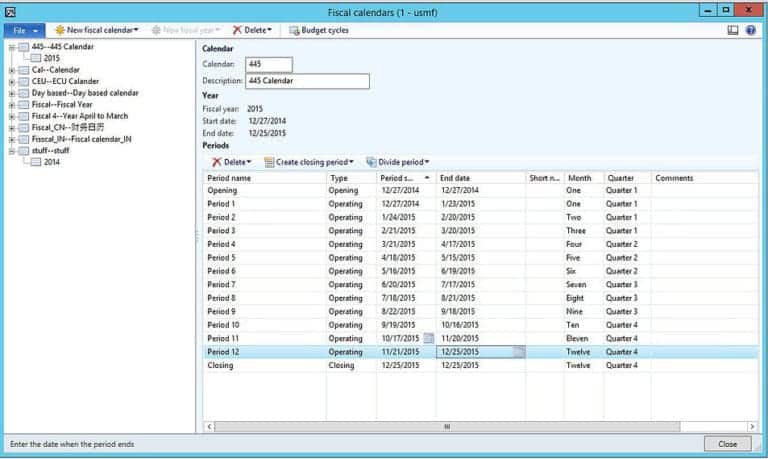This screenshot has height=459, width=768.
Task: Open date picker for Period 12 end date
Action: pyautogui.click(x=519, y=352)
